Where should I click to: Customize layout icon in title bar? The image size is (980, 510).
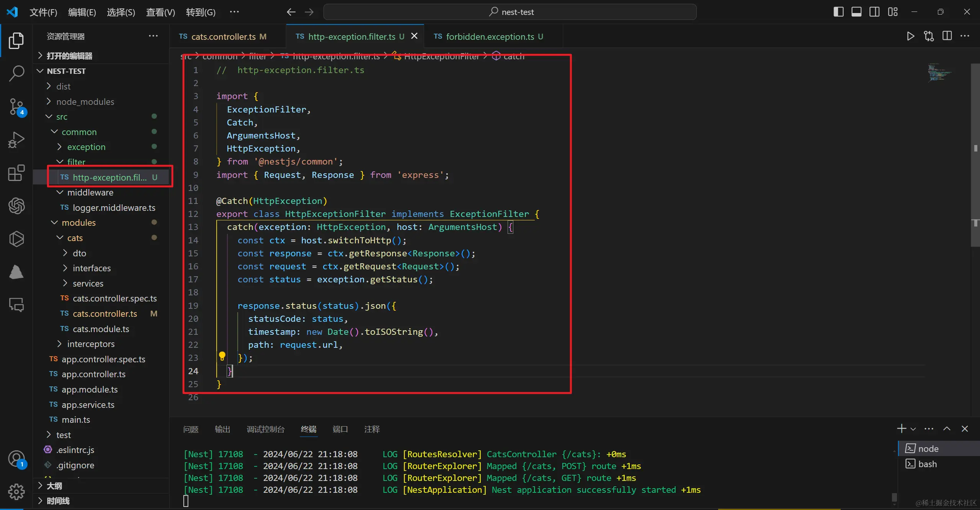(x=893, y=12)
